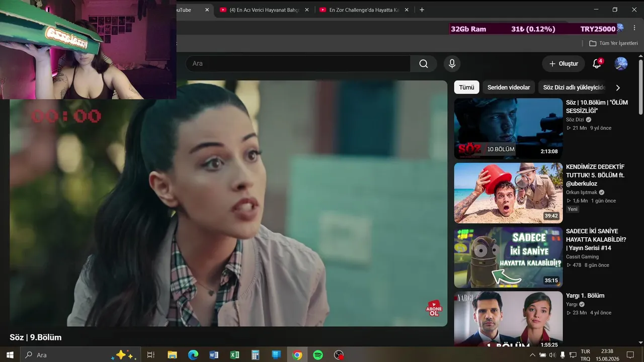The width and height of the screenshot is (644, 362).
Task: Open the Windows notification center icon
Action: pos(630,355)
